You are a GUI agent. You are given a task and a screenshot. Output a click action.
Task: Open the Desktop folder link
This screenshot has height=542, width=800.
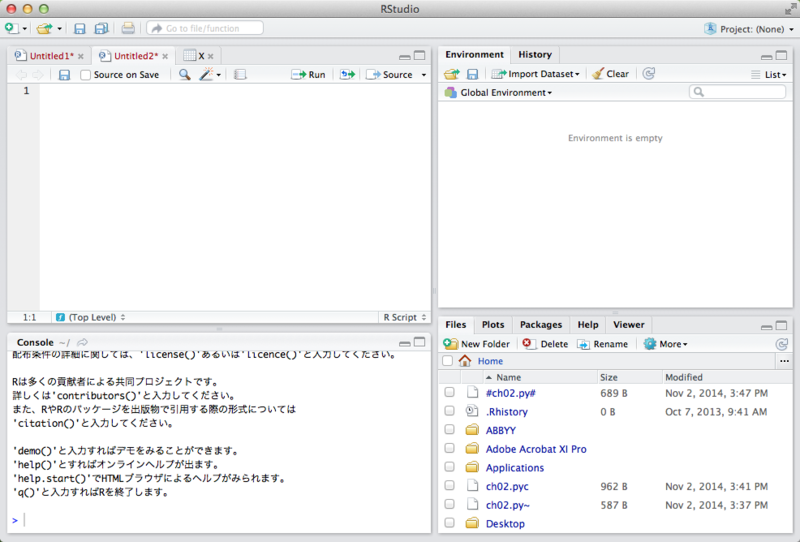pyautogui.click(x=505, y=524)
